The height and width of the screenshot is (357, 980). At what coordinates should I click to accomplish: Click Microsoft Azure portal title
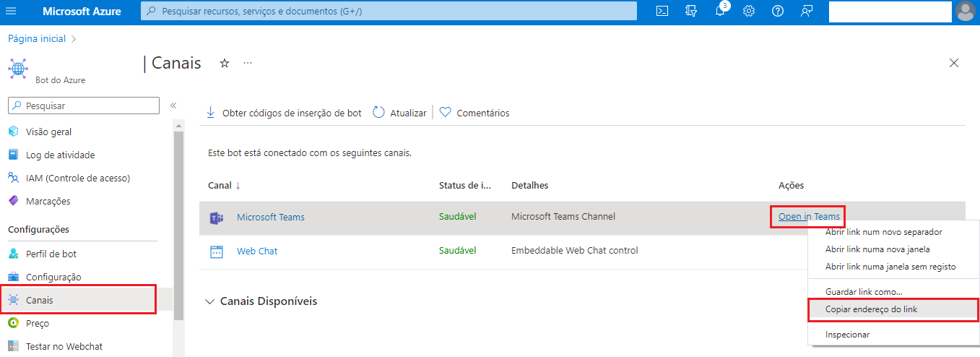pos(82,11)
